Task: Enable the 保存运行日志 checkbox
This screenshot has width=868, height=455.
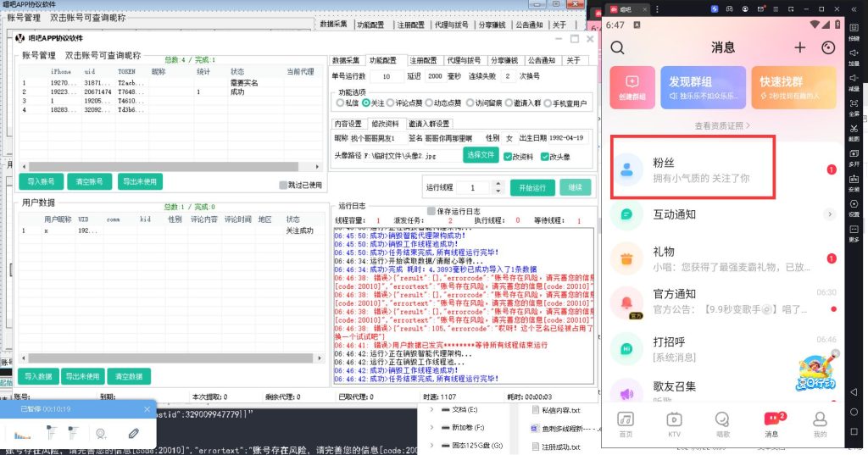Action: tap(432, 211)
